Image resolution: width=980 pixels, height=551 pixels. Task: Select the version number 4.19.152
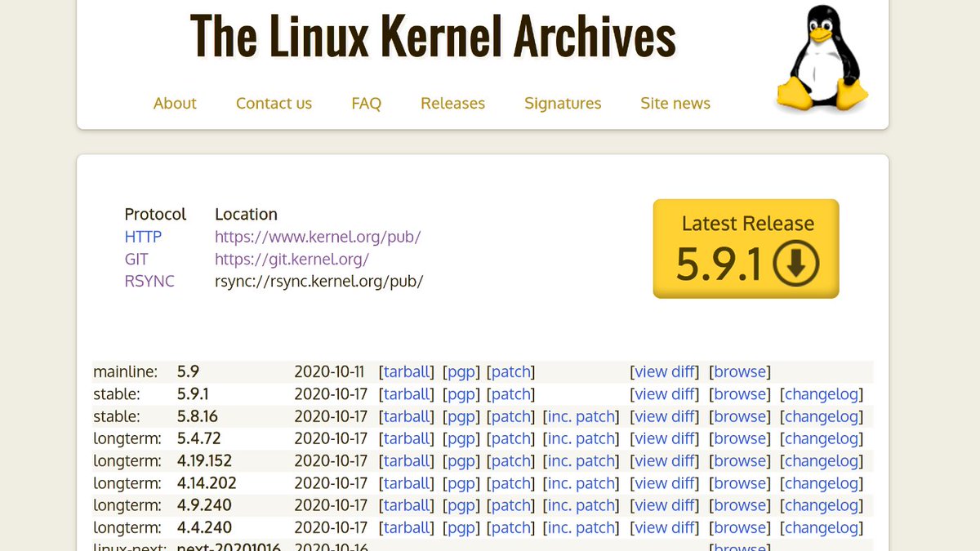point(204,460)
